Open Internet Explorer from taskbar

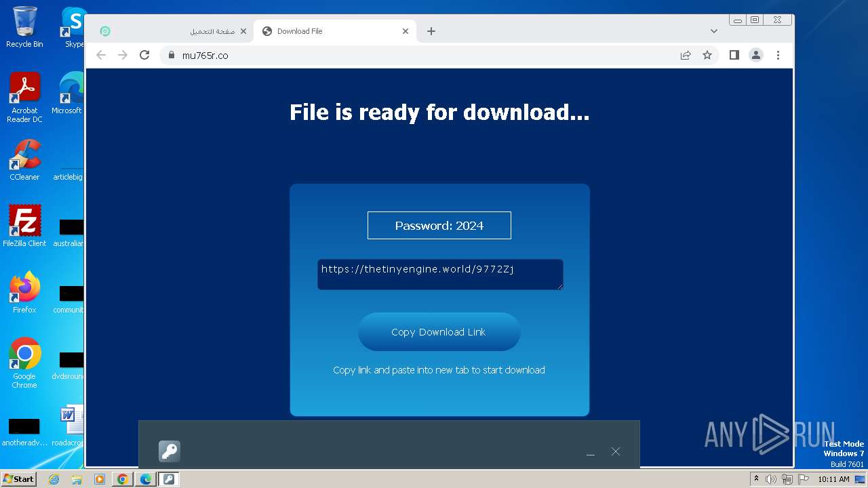(54, 479)
